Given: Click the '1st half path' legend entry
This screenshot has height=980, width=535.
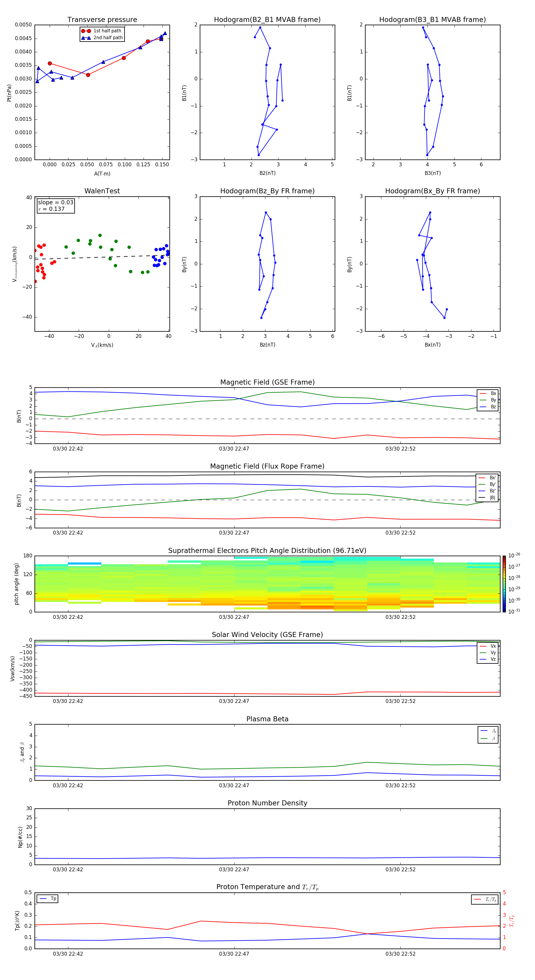Looking at the screenshot, I should click(101, 31).
